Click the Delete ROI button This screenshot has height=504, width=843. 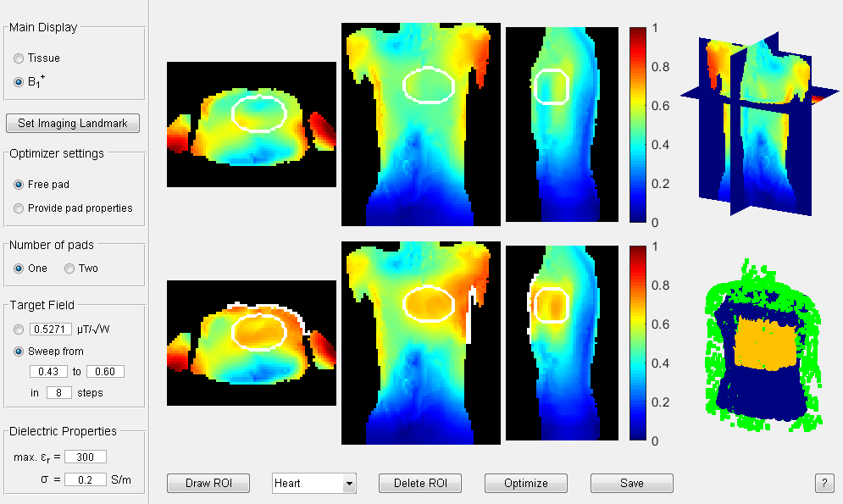coord(420,484)
